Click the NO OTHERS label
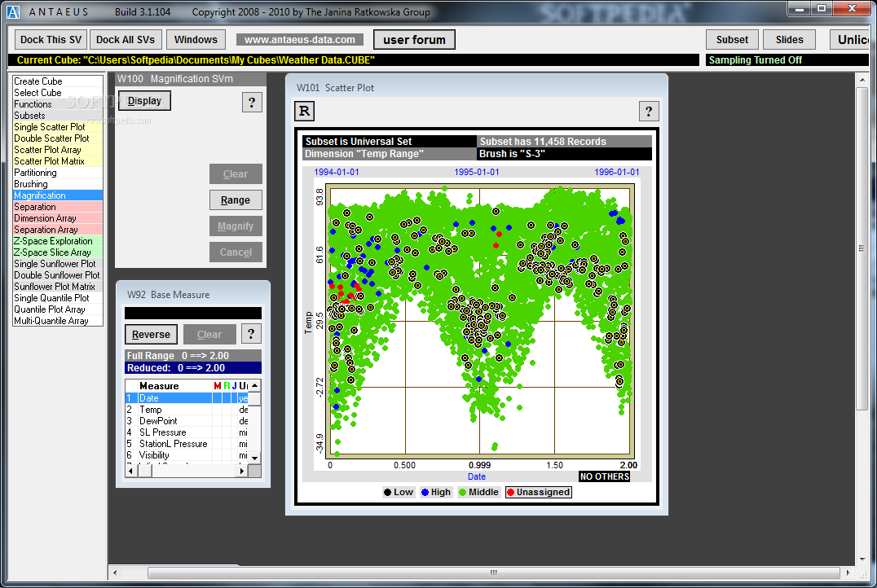 pos(605,476)
